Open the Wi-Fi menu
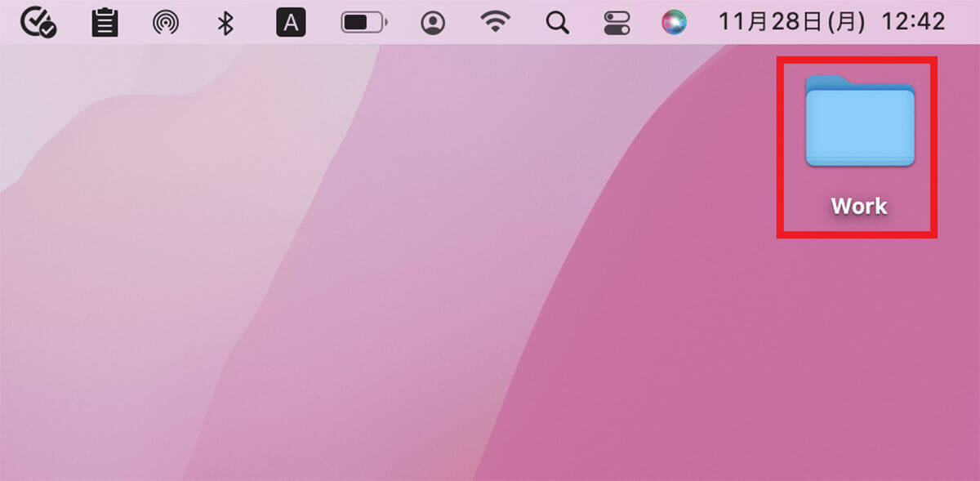Image resolution: width=980 pixels, height=481 pixels. (x=494, y=22)
